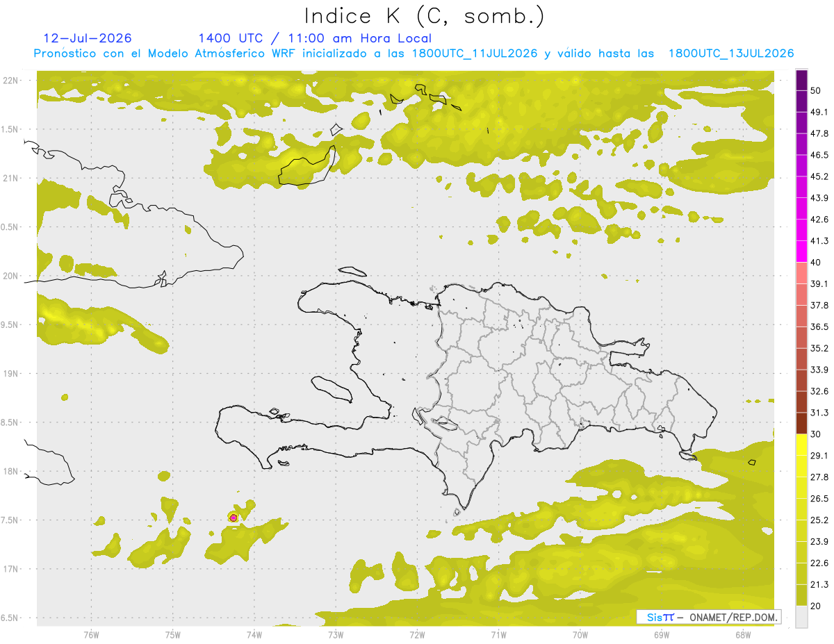Click the color scale value "47.8"
This screenshot has width=834, height=644.
click(819, 133)
